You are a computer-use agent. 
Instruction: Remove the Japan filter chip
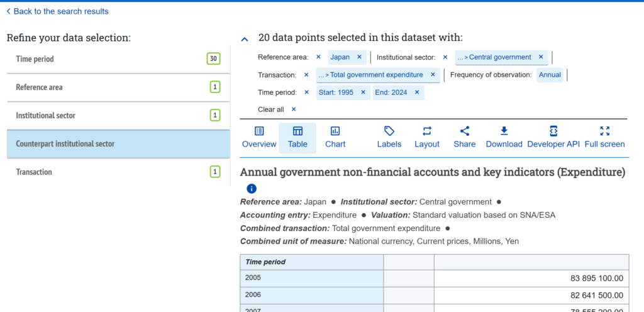359,57
